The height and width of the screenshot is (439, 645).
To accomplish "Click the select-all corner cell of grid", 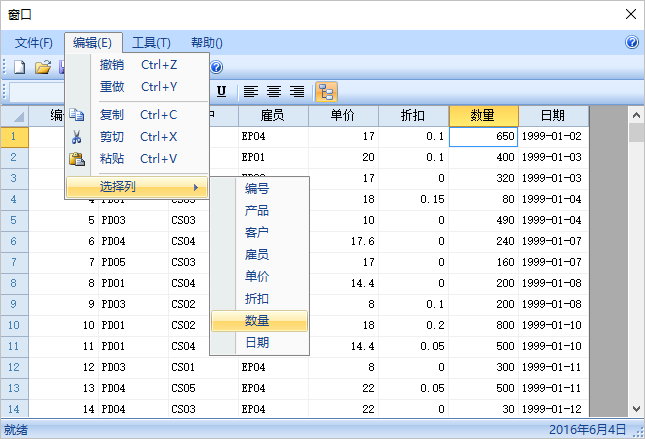I will (15, 116).
